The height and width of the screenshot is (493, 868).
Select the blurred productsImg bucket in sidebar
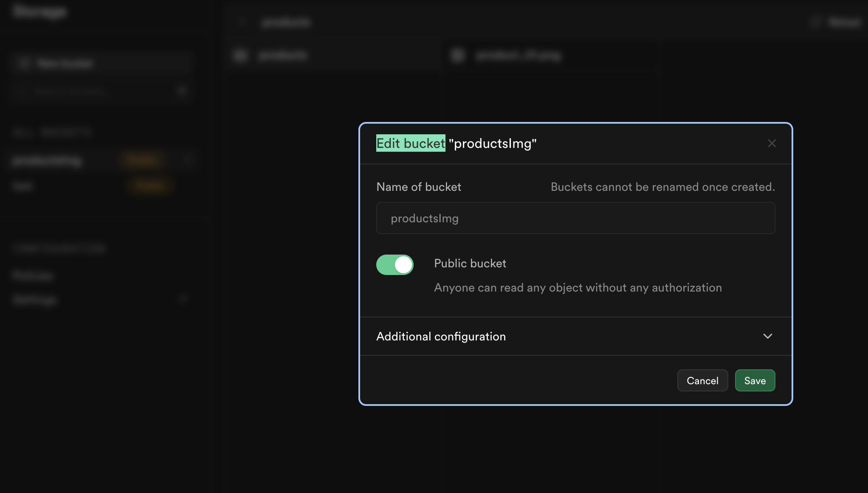point(47,161)
